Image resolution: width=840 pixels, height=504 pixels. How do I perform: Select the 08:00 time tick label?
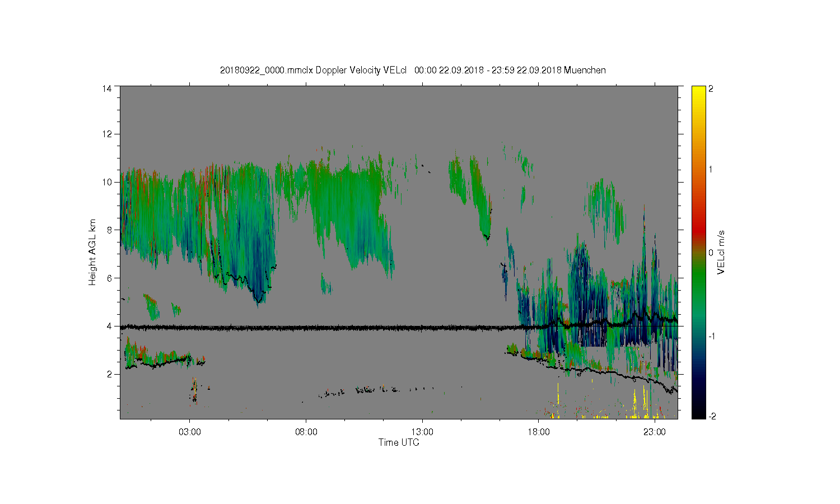(x=306, y=432)
